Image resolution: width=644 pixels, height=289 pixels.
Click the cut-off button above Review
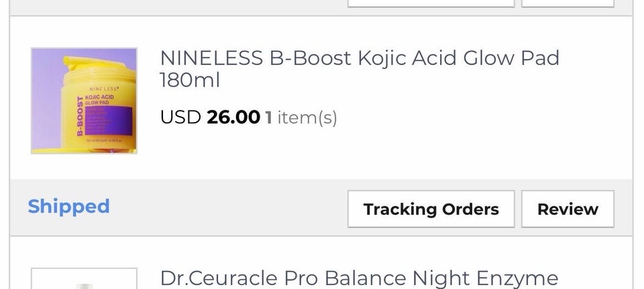click(568, 3)
